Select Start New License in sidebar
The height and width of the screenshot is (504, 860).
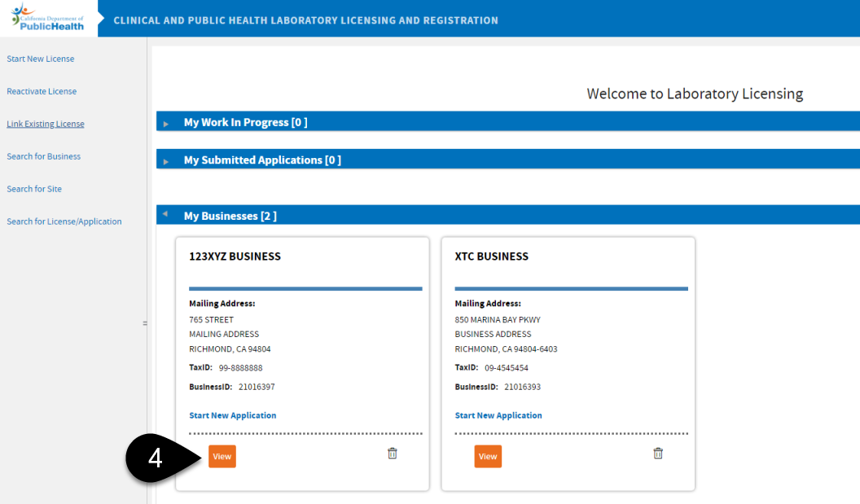[x=40, y=58]
